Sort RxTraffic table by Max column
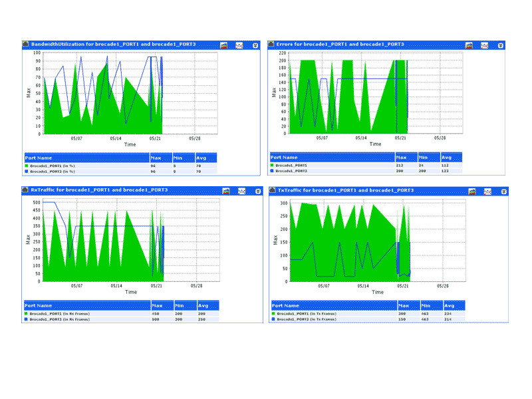The image size is (532, 399). click(x=162, y=305)
